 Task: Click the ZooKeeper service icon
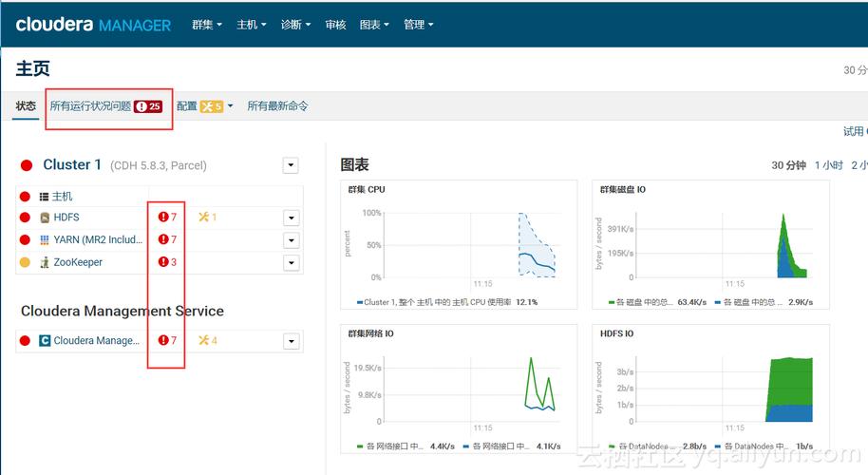pyautogui.click(x=45, y=262)
